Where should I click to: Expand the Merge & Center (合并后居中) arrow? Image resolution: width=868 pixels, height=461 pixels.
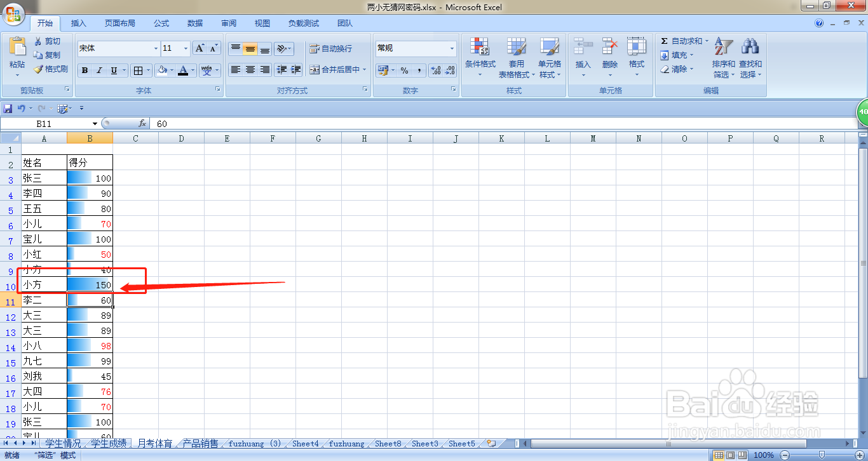pyautogui.click(x=365, y=70)
